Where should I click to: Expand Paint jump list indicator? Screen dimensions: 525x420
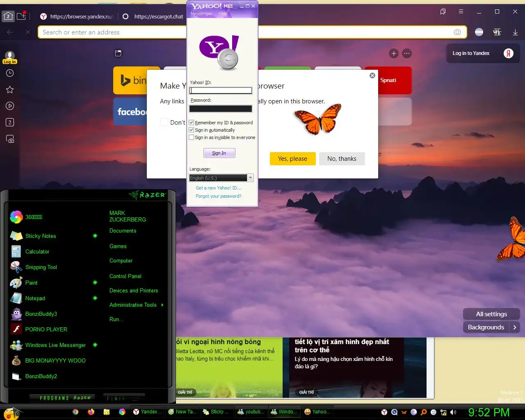click(x=95, y=283)
